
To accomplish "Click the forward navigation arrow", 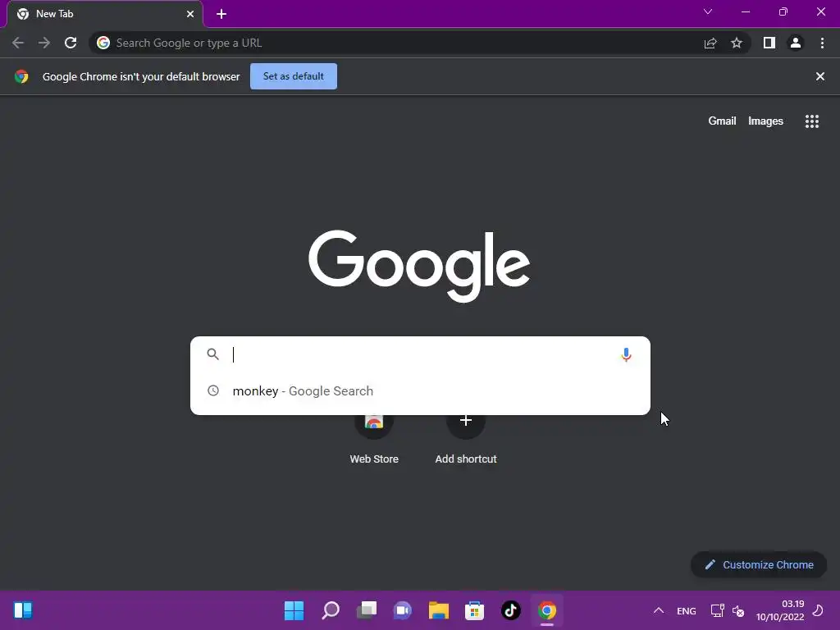I will (x=44, y=43).
